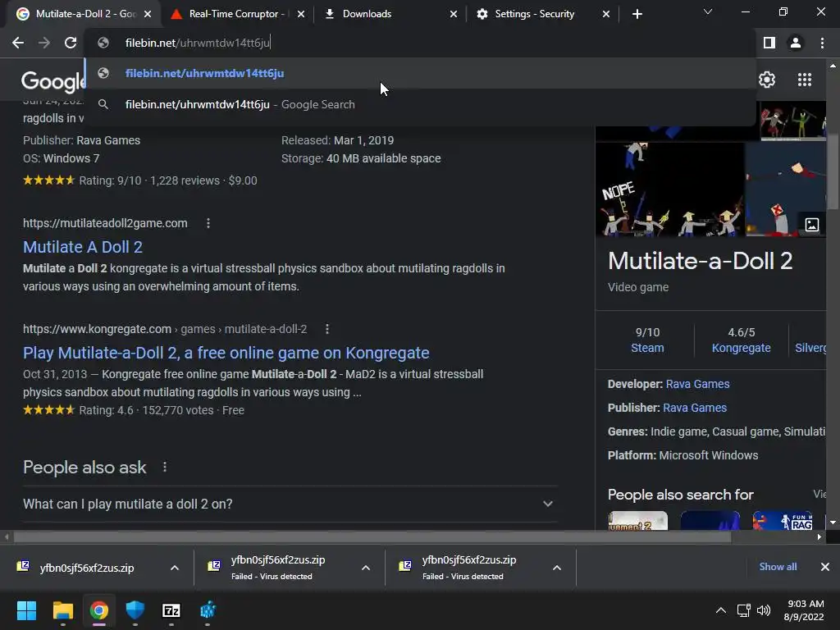Open the blue gear app on the taskbar
The width and height of the screenshot is (840, 630).
[208, 610]
